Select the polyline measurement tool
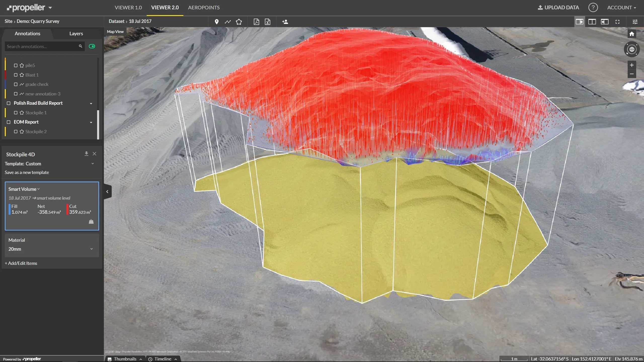Image resolution: width=644 pixels, height=362 pixels. (228, 22)
